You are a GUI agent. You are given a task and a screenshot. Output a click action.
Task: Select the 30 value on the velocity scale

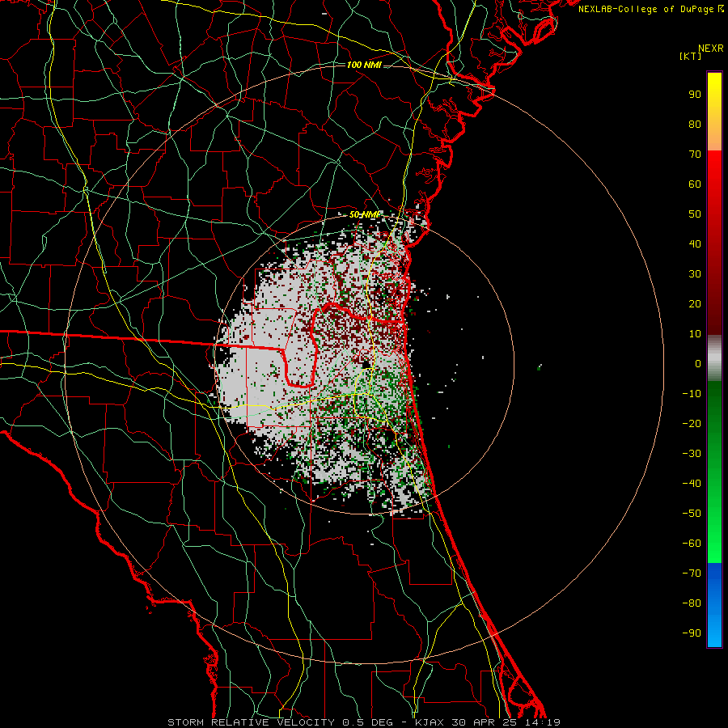[695, 274]
